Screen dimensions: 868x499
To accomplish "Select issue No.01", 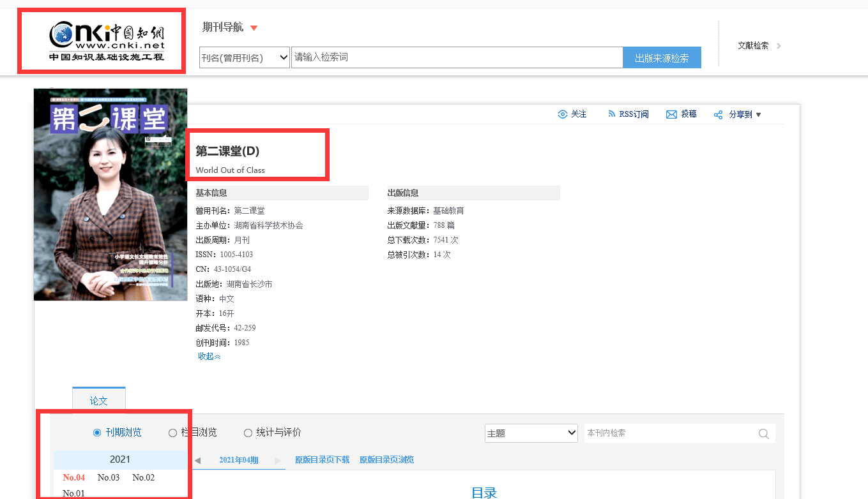I will [73, 493].
